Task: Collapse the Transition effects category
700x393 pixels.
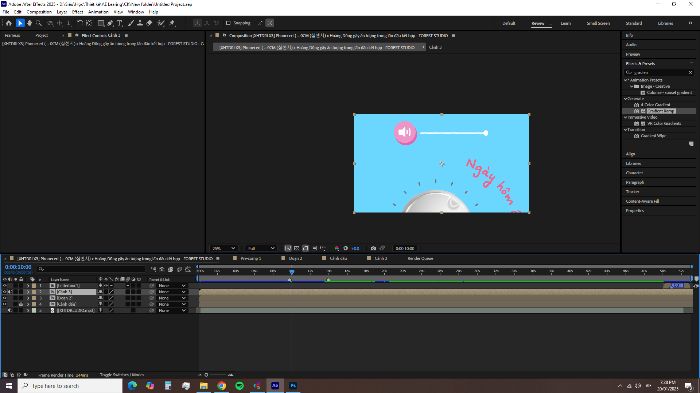Action: pos(626,130)
